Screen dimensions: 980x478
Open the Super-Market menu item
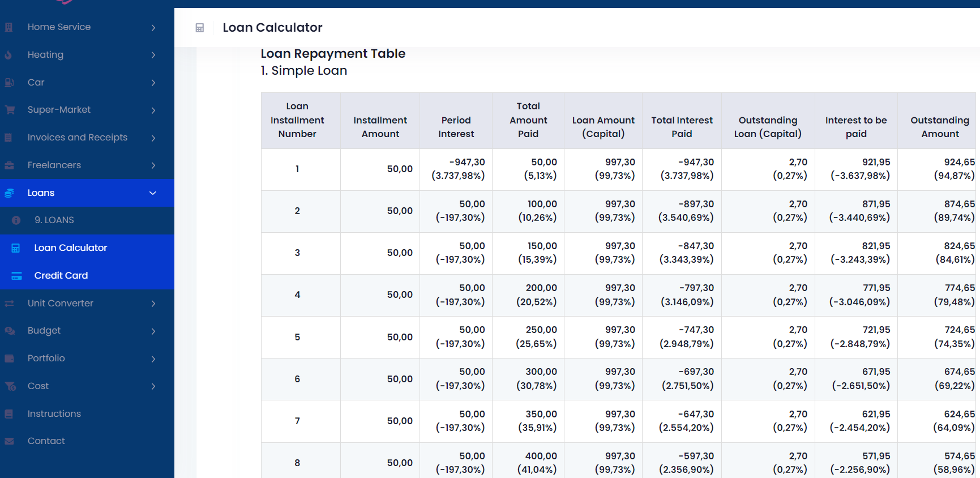pyautogui.click(x=87, y=110)
